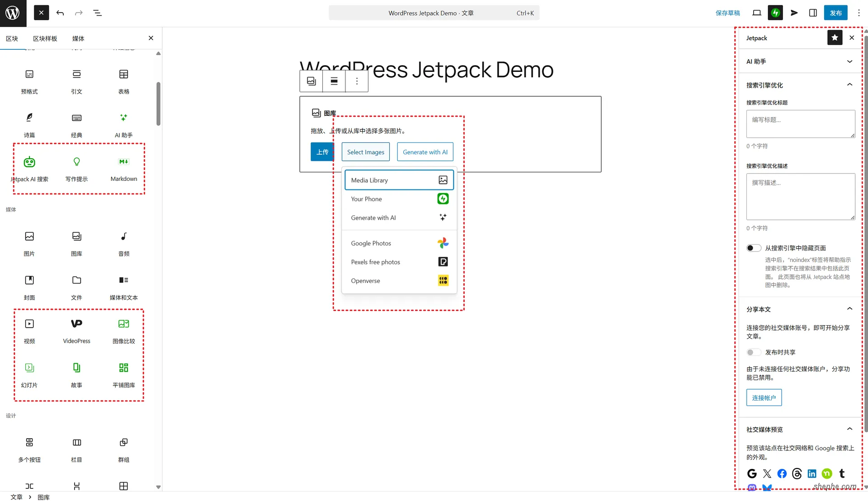Open the Jetpack menu in the top toolbar
Viewport: 868px width, 501px height.
tap(775, 13)
